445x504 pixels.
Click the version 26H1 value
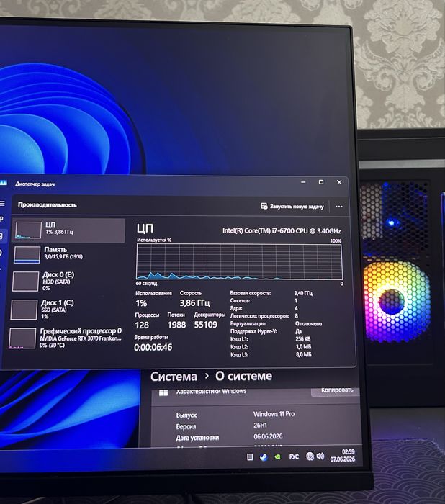click(260, 426)
